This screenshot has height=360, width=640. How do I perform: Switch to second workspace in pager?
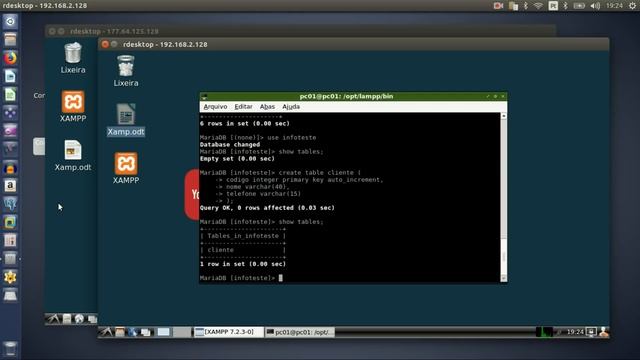click(x=181, y=332)
